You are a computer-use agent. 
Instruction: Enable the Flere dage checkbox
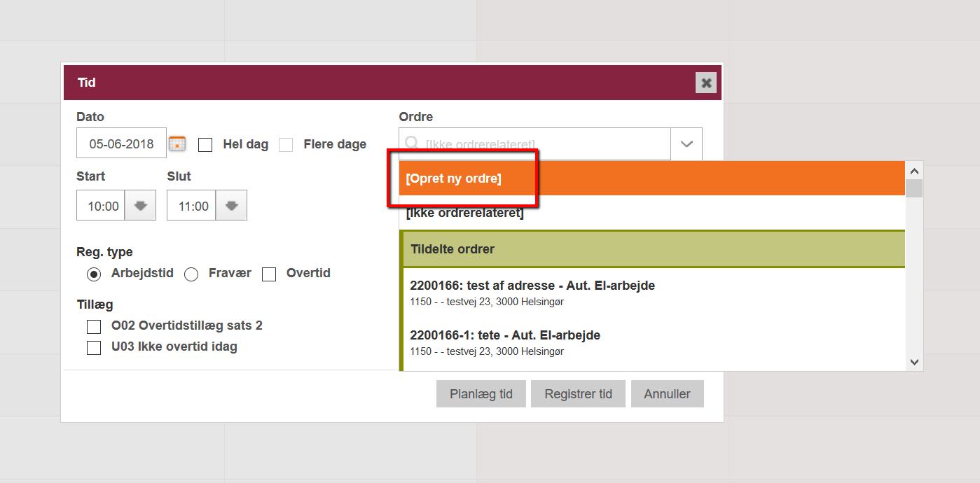pyautogui.click(x=286, y=145)
